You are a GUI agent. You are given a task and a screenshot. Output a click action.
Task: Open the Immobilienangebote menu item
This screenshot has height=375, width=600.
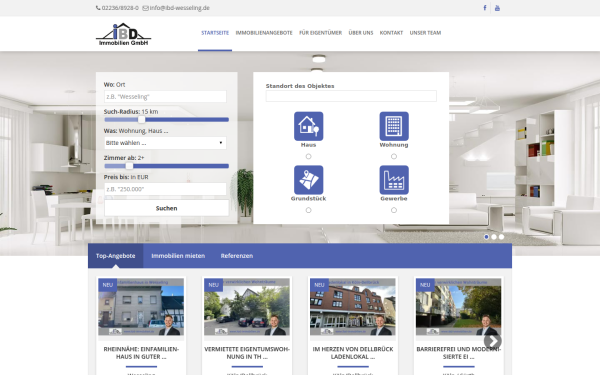tap(264, 33)
